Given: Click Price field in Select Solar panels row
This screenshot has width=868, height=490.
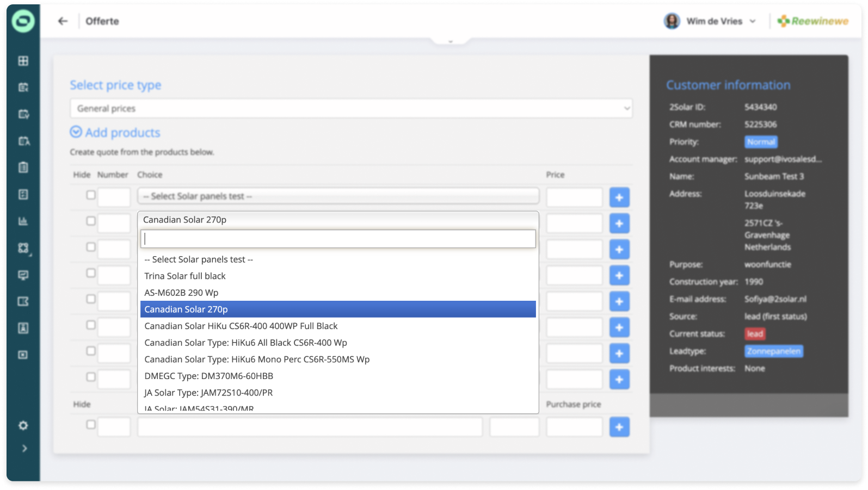Looking at the screenshot, I should pyautogui.click(x=574, y=197).
